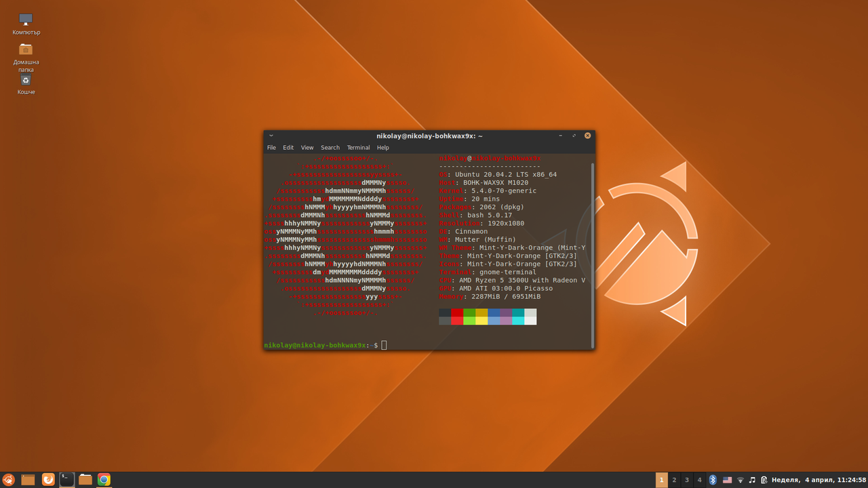
Task: Open the Ubuntu Cinnamon main menu launcher
Action: tap(9, 480)
